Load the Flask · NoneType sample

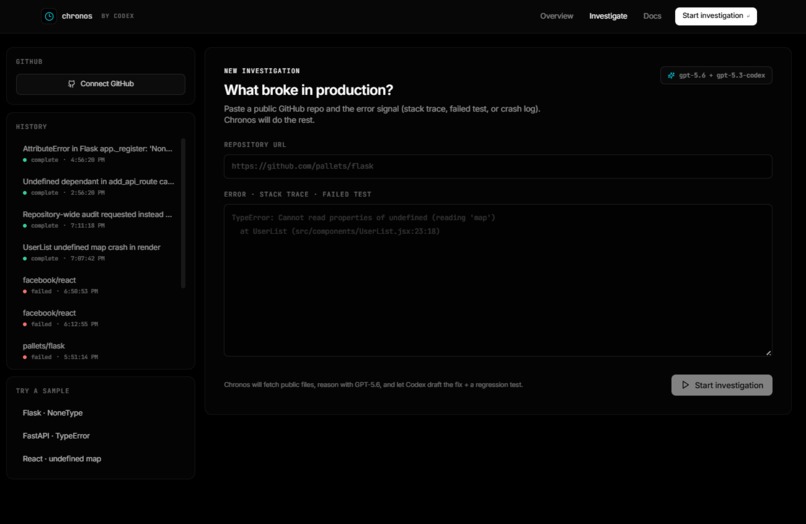(52, 413)
